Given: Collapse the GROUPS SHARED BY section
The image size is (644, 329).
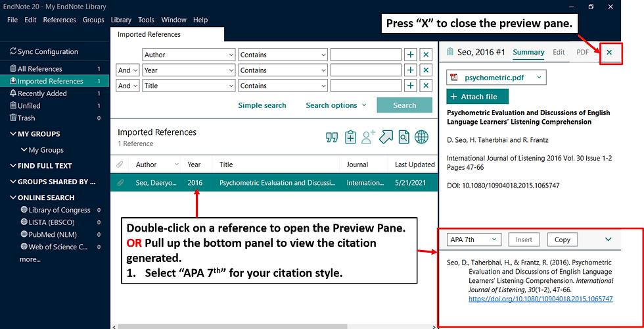Looking at the screenshot, I should 13,182.
